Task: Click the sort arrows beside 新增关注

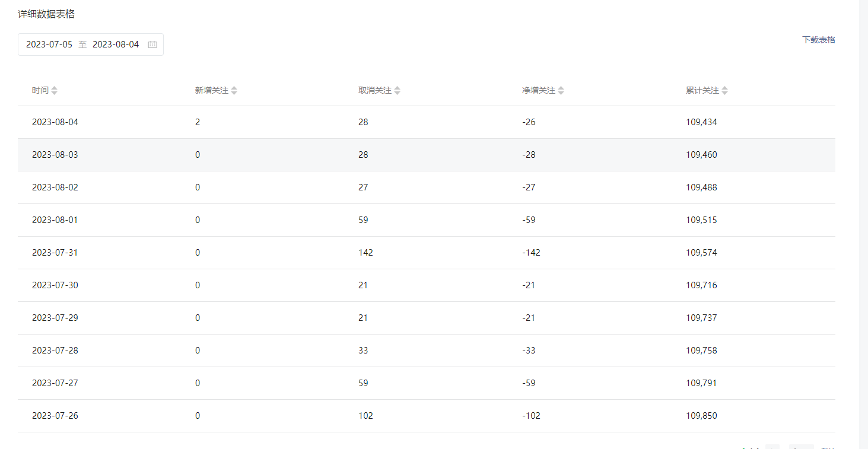Action: [x=234, y=91]
